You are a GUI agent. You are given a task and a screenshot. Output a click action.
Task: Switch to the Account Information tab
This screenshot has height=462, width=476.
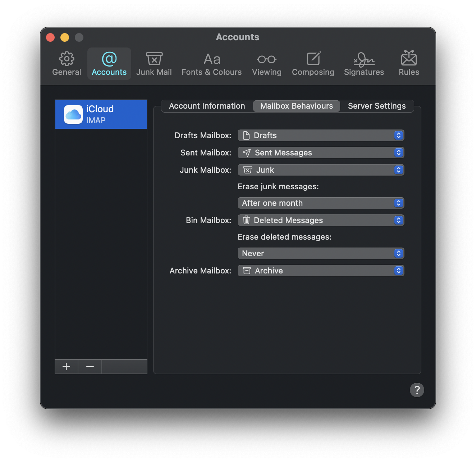(x=207, y=106)
